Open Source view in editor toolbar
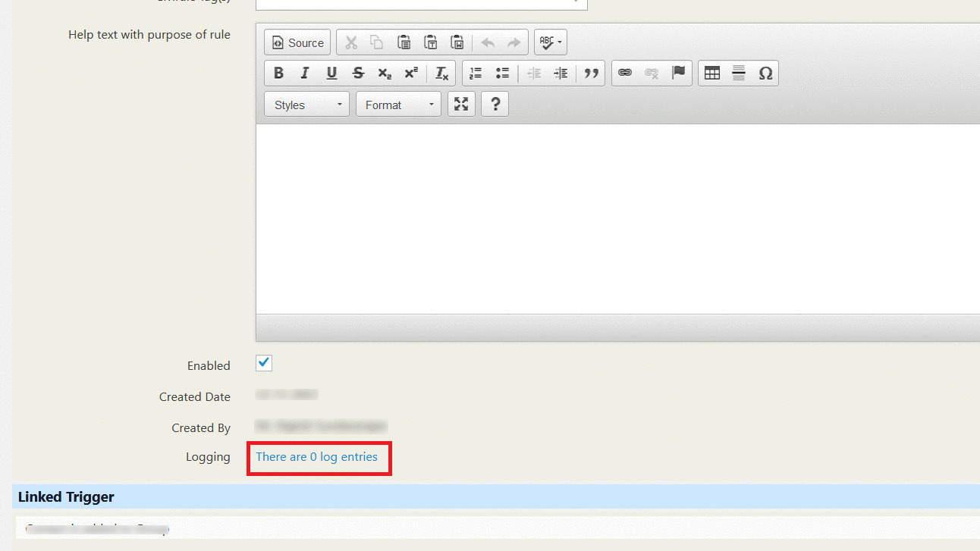This screenshot has height=551, width=980. click(297, 43)
